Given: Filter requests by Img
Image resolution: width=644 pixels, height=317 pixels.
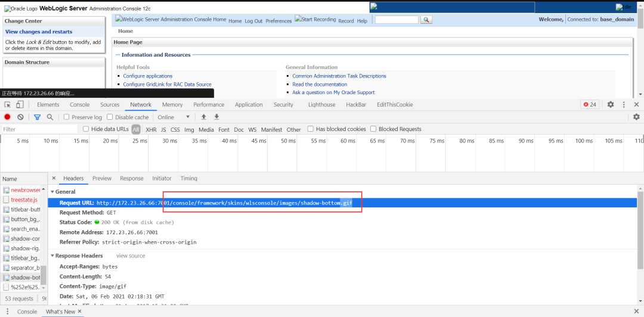Looking at the screenshot, I should point(190,130).
